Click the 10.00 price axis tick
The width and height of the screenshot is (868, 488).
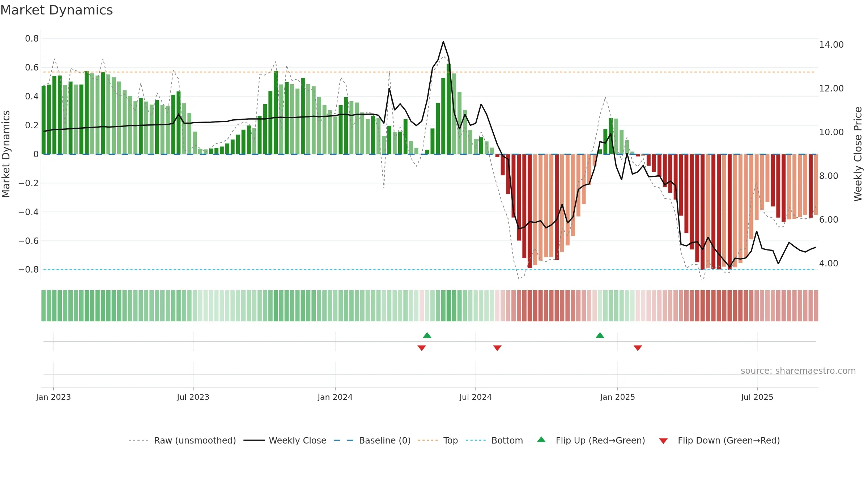click(x=831, y=132)
